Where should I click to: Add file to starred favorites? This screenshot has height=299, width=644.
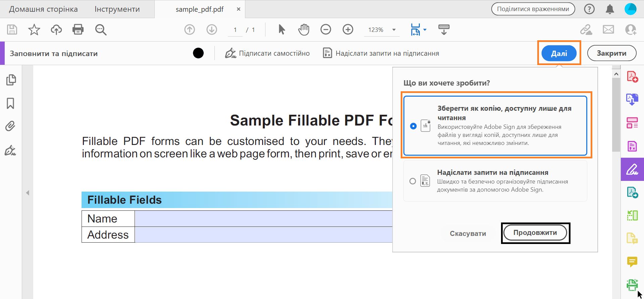34,30
